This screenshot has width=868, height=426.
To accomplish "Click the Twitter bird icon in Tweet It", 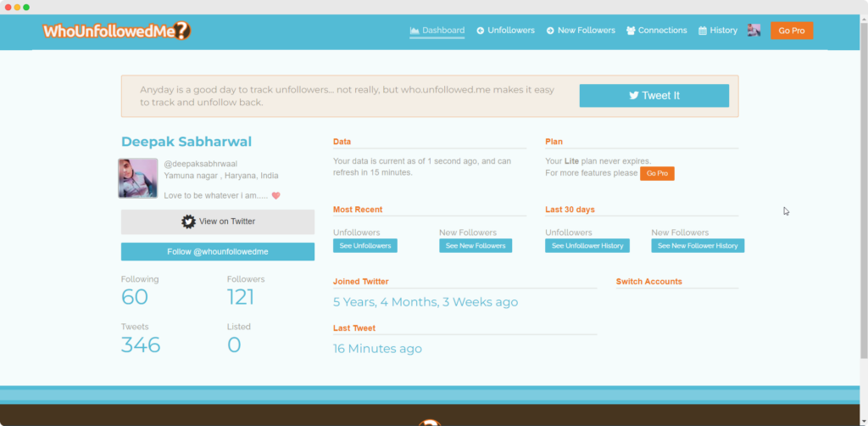I will click(634, 95).
